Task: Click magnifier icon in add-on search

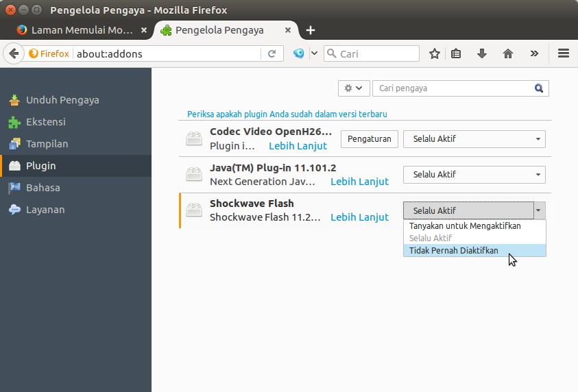Action: [x=539, y=88]
